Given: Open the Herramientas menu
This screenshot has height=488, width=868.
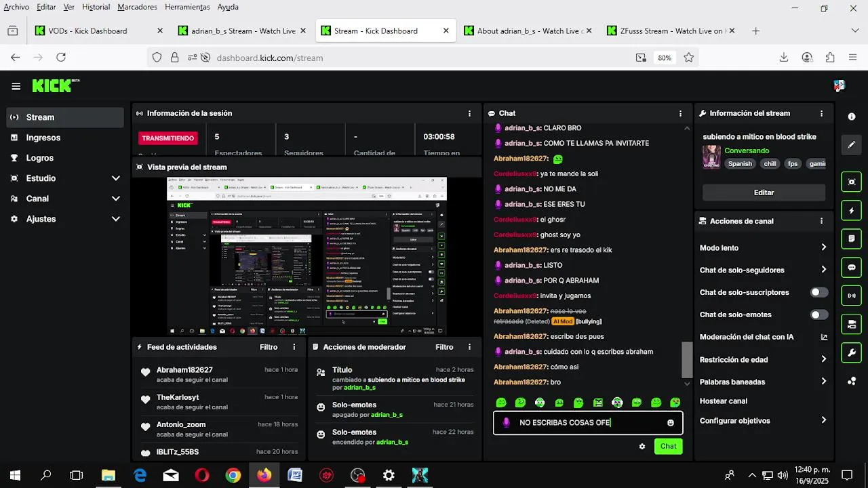Looking at the screenshot, I should click(187, 7).
